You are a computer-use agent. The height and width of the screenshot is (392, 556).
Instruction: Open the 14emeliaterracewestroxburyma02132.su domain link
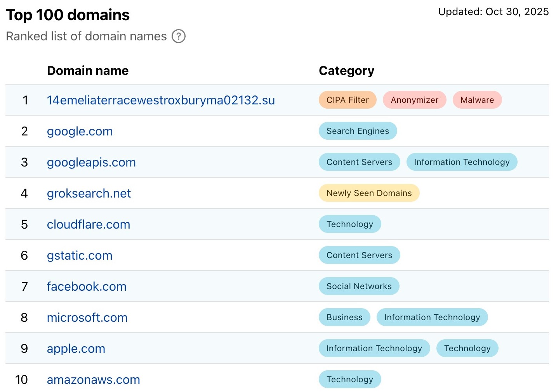[161, 100]
